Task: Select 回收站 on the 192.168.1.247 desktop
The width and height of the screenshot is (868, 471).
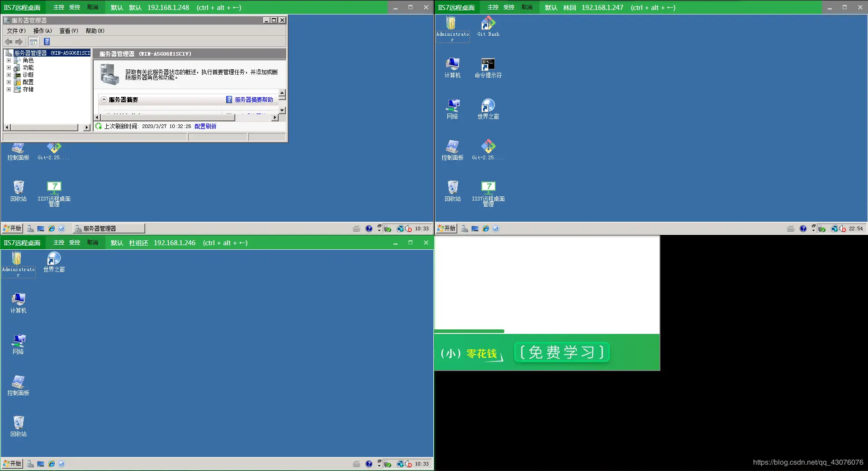Action: coord(452,191)
